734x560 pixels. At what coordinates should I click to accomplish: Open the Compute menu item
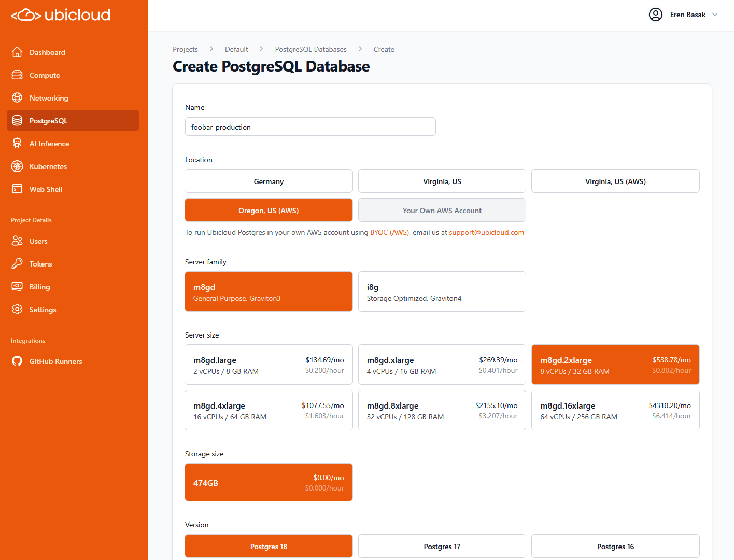73,75
